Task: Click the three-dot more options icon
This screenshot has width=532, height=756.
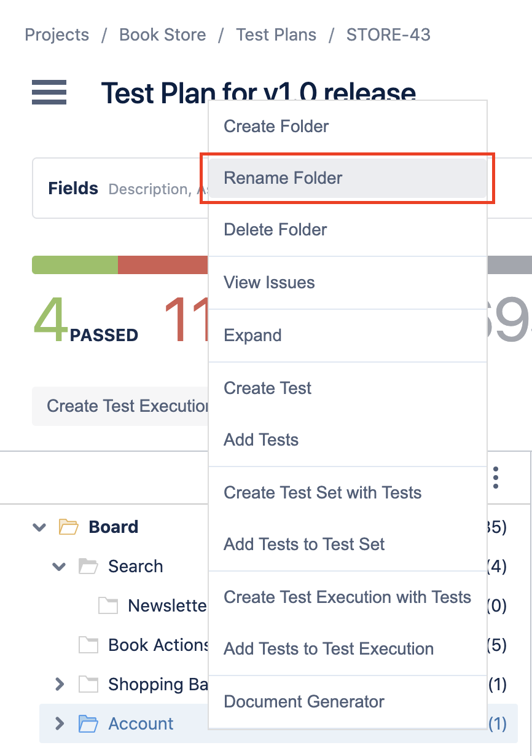Action: (x=496, y=477)
